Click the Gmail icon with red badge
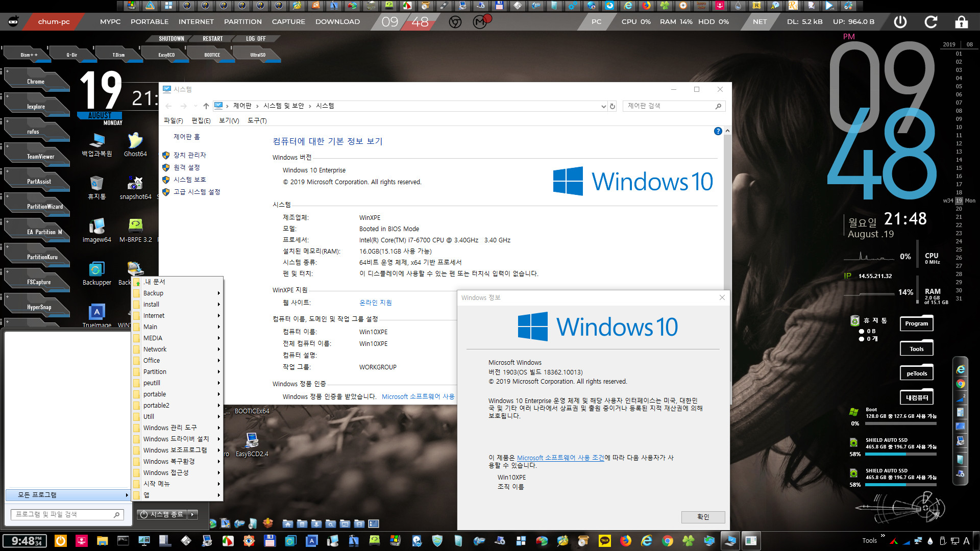This screenshot has height=551, width=980. tap(480, 21)
